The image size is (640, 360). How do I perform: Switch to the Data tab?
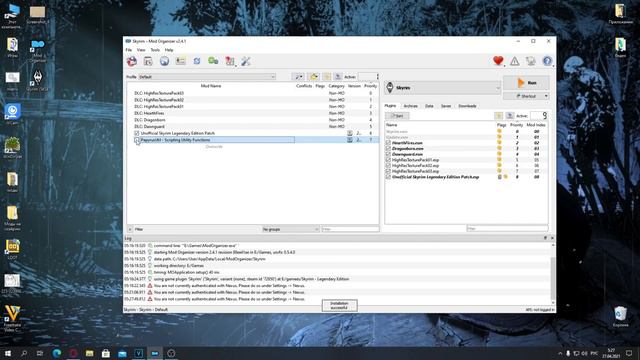pyautogui.click(x=429, y=106)
